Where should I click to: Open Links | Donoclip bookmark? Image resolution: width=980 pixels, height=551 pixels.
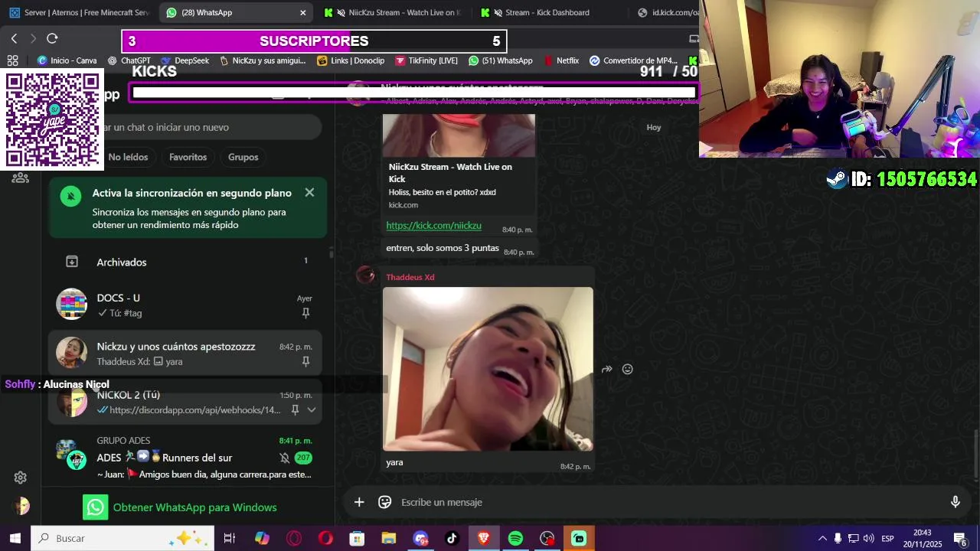(x=351, y=60)
